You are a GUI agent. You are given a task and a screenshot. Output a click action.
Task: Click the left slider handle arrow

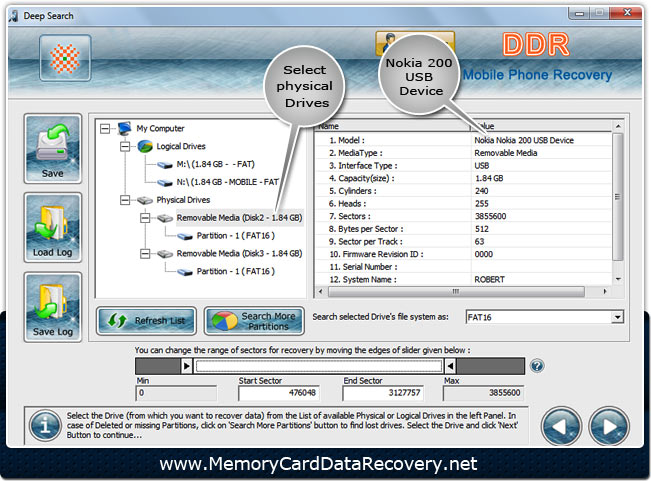click(187, 366)
